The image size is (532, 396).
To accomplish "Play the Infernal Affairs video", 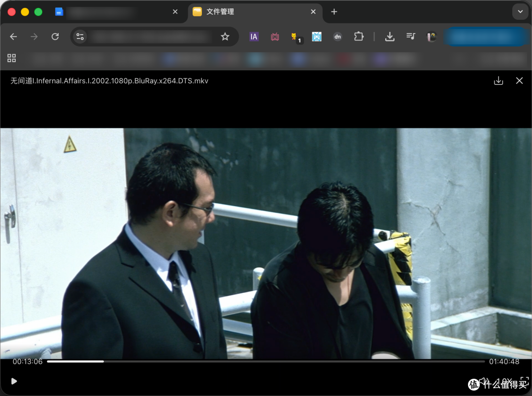I will coord(14,381).
